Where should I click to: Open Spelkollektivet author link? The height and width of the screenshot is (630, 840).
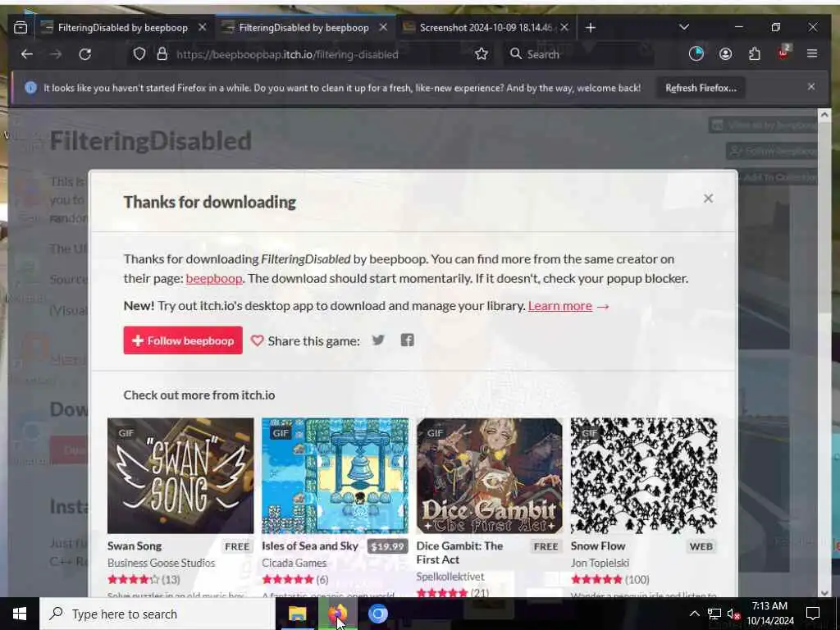click(x=450, y=577)
